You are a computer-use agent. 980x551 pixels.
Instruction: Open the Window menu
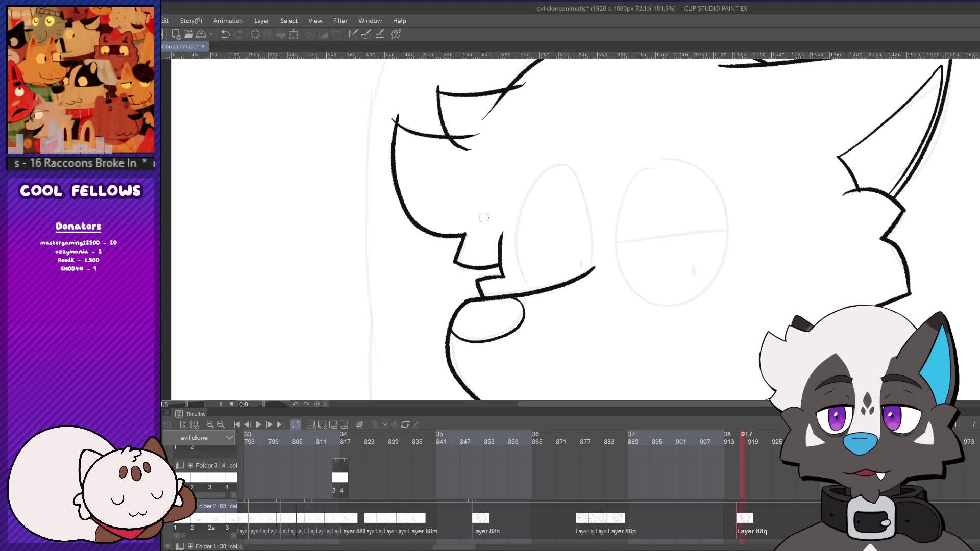(x=370, y=21)
